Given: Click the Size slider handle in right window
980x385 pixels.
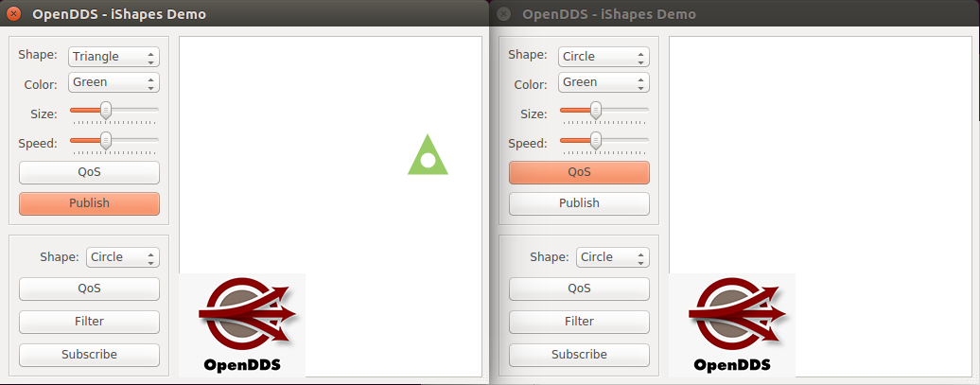Looking at the screenshot, I should click(x=596, y=111).
